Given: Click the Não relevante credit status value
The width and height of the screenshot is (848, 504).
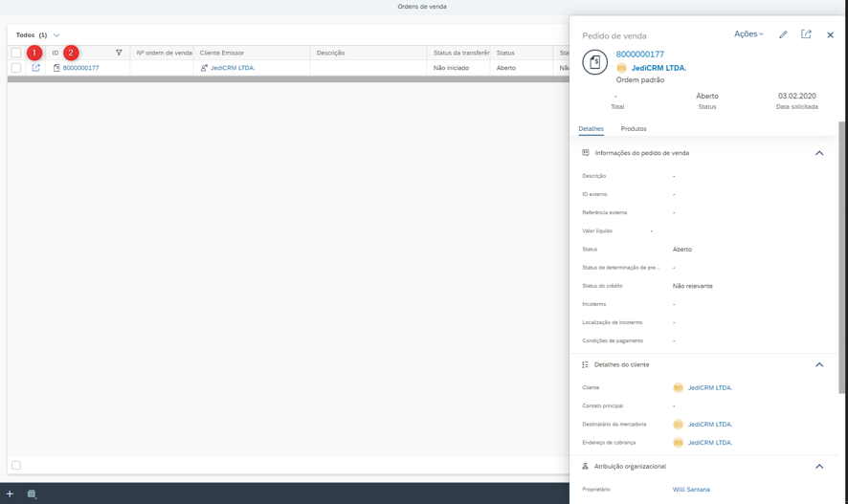Looking at the screenshot, I should pos(692,286).
